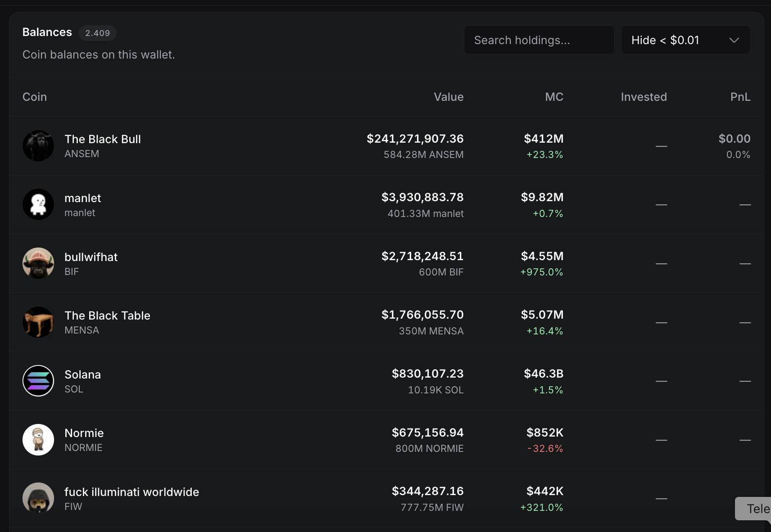Open The Black Bull coin name
The height and width of the screenshot is (532, 771).
tap(103, 139)
